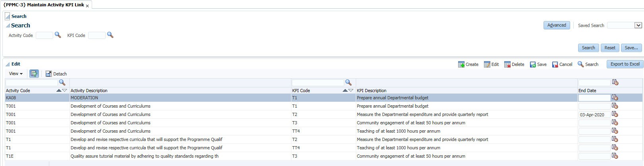
Task: Collapse the Edit section disclosure triangle
Action: [8, 64]
